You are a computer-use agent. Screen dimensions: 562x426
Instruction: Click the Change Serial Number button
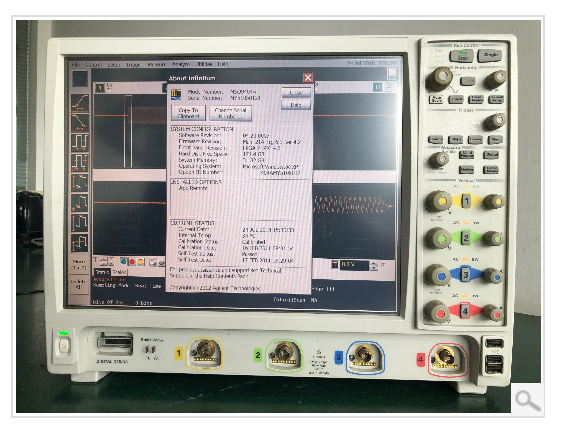(230, 113)
